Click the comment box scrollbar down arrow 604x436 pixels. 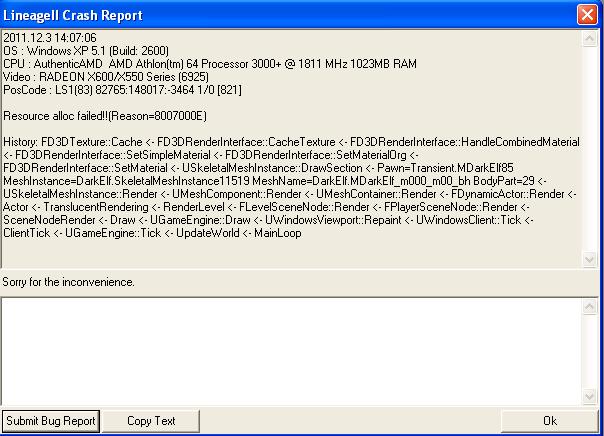589,396
